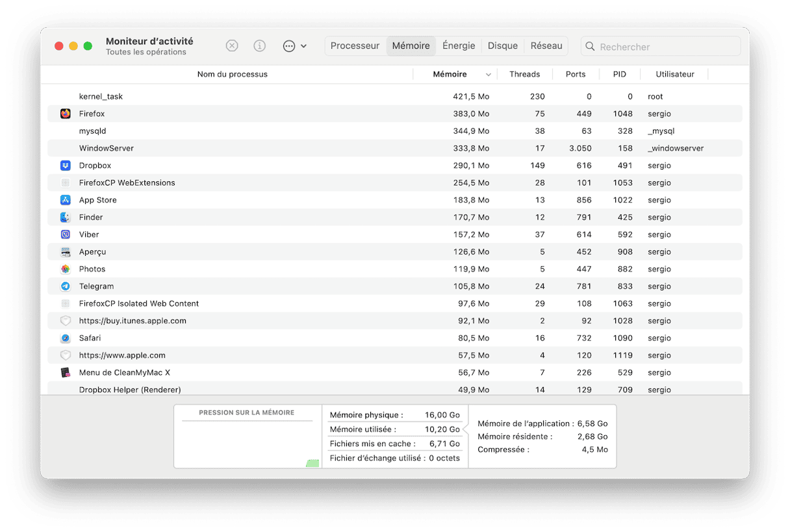
Task: Select FirefoxCP Isolated Web Content icon
Action: 66,303
